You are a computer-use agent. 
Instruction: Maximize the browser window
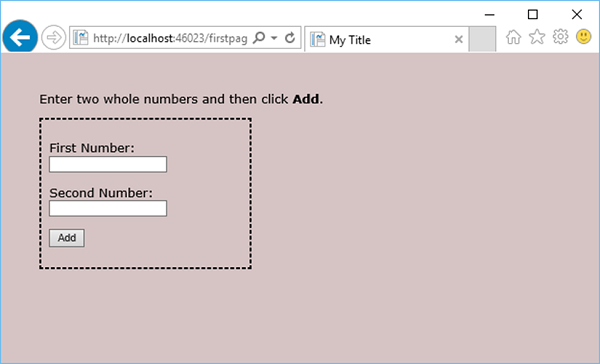tap(533, 15)
